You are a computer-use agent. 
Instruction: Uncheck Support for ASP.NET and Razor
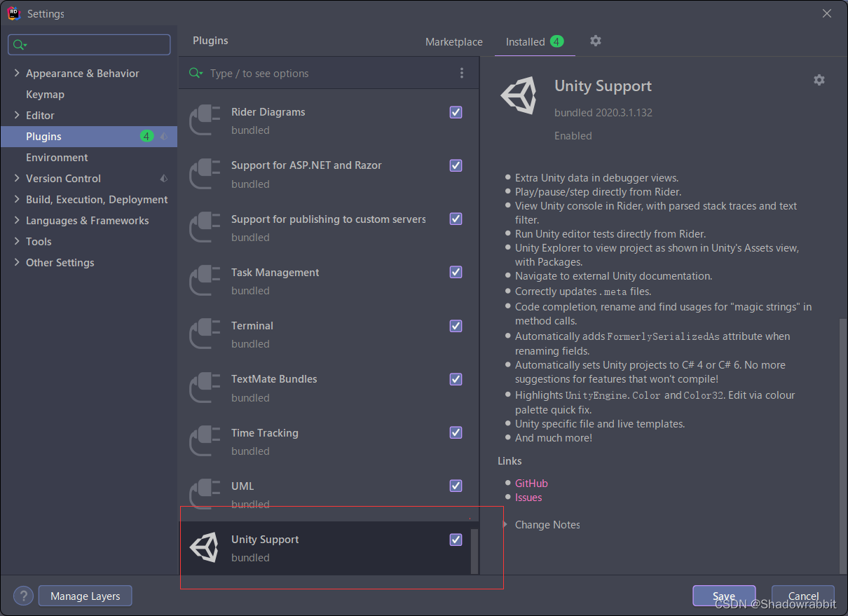456,165
